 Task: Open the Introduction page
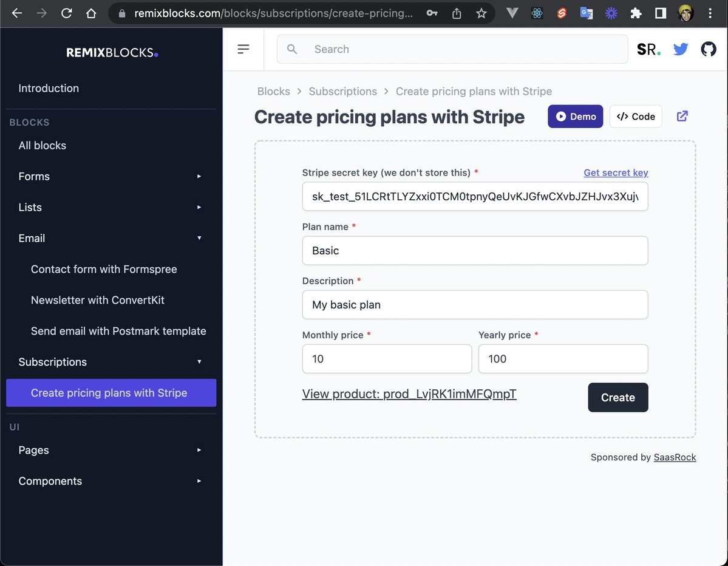[x=111, y=88]
